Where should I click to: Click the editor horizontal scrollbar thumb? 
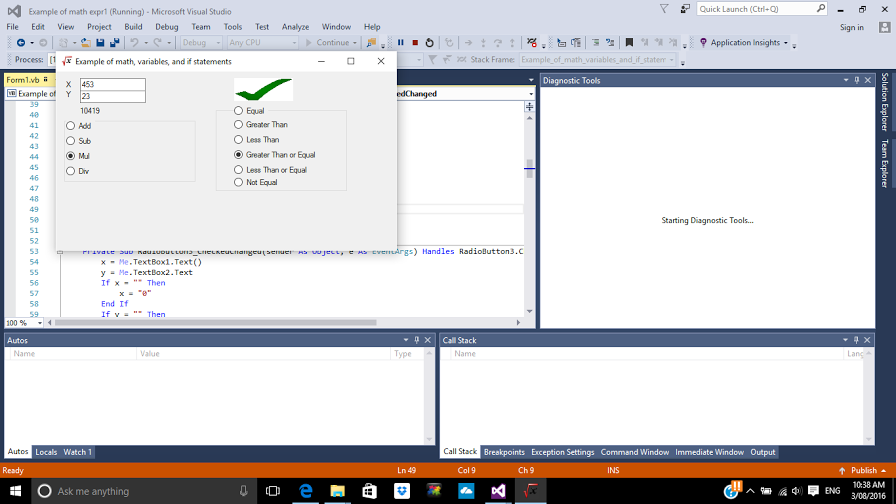click(215, 323)
